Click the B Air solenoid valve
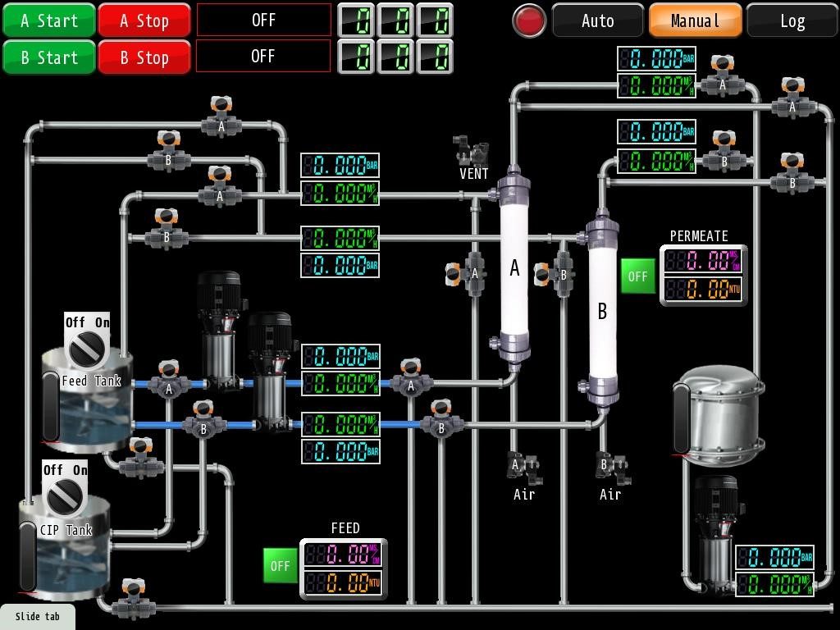840x630 pixels. click(x=613, y=467)
